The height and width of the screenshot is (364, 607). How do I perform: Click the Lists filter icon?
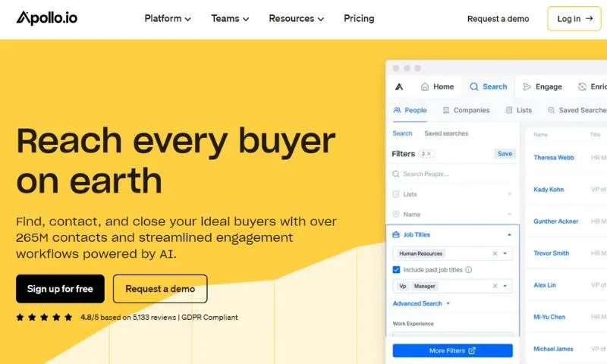coord(395,194)
